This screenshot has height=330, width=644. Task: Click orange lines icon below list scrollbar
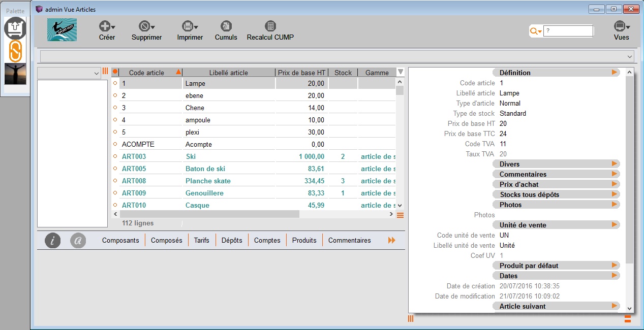[x=400, y=215]
